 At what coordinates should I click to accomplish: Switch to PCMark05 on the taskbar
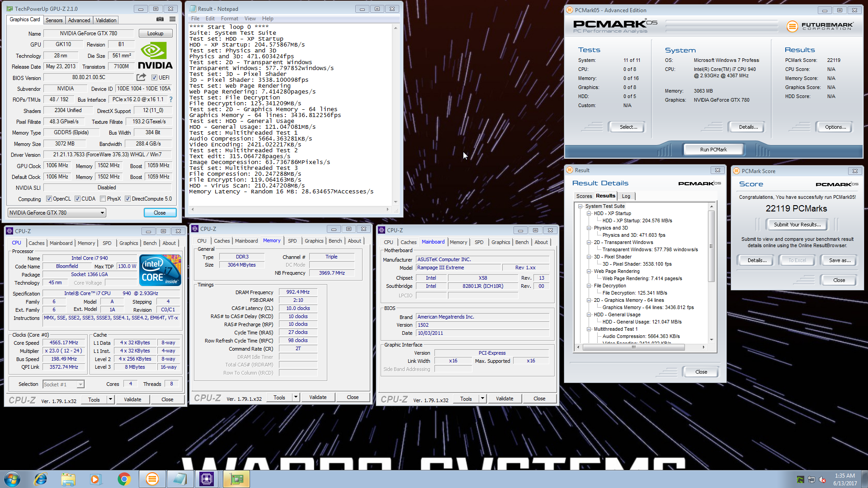[152, 479]
